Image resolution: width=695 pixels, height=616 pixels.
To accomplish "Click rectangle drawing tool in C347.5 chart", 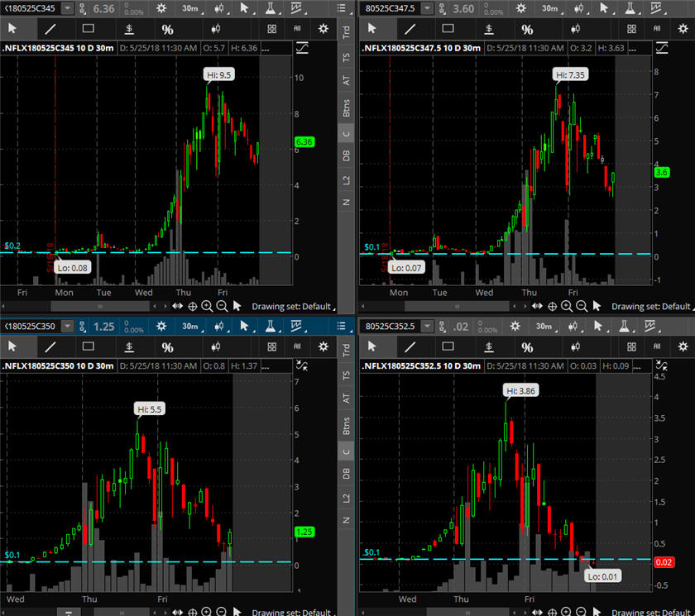I will click(448, 29).
